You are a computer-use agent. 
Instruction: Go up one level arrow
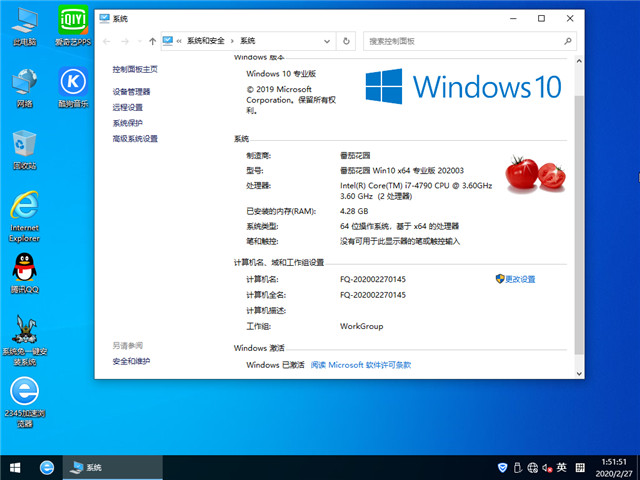tap(152, 41)
